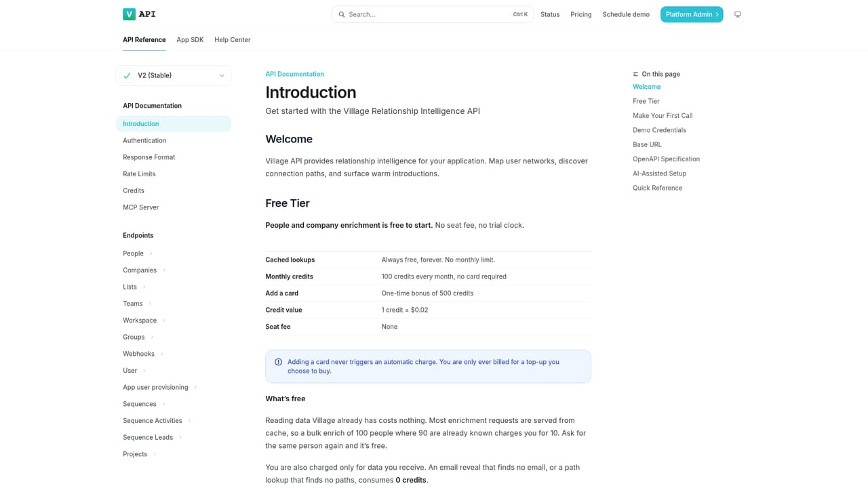
Task: Jump to Quick Reference section
Action: point(658,188)
